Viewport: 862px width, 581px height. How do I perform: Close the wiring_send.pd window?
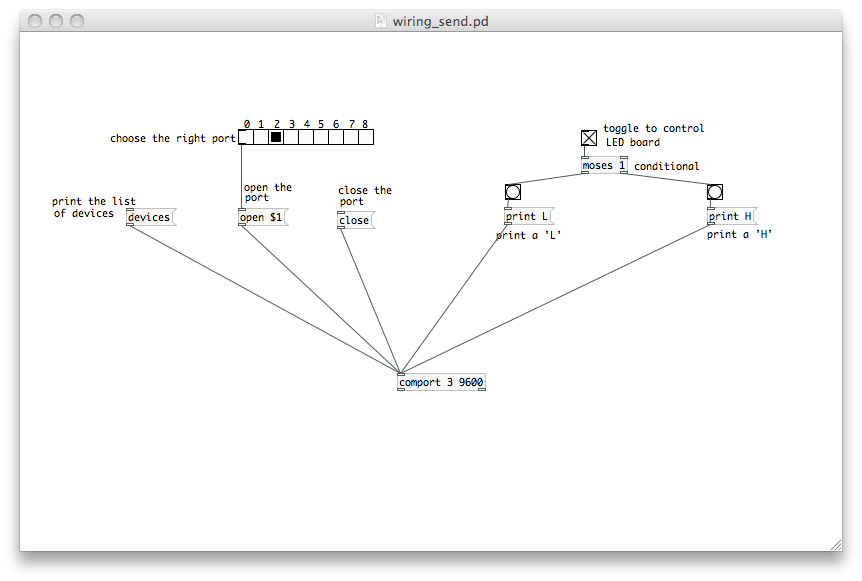coord(35,21)
